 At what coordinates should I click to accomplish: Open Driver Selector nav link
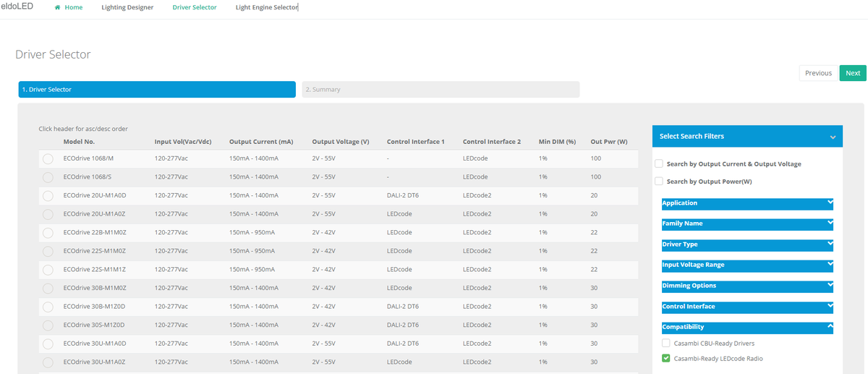pyautogui.click(x=195, y=7)
